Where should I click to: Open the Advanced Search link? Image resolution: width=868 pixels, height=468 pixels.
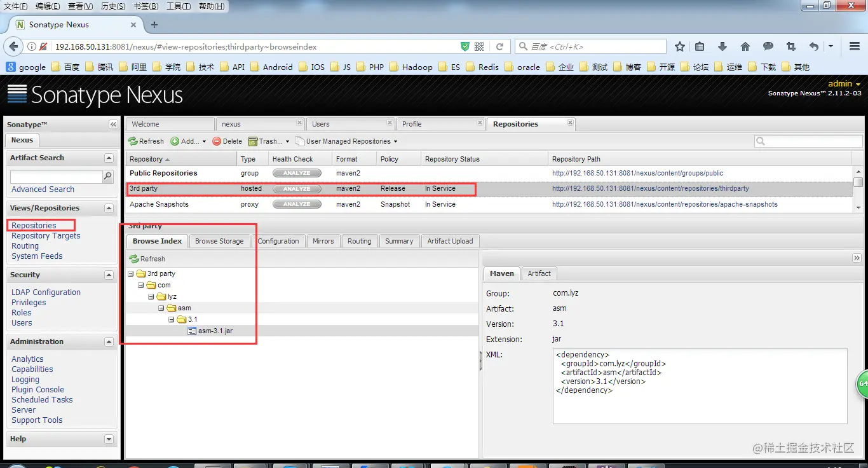click(x=43, y=189)
